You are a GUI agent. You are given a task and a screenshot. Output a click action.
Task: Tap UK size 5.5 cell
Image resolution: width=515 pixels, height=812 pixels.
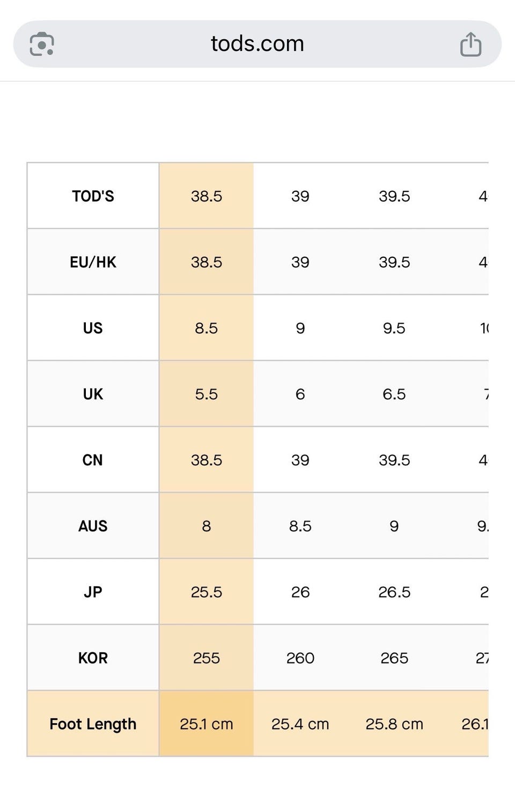coord(207,394)
